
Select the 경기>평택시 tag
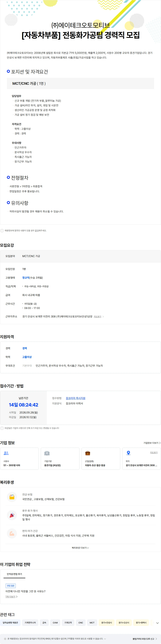pos(141,622)
